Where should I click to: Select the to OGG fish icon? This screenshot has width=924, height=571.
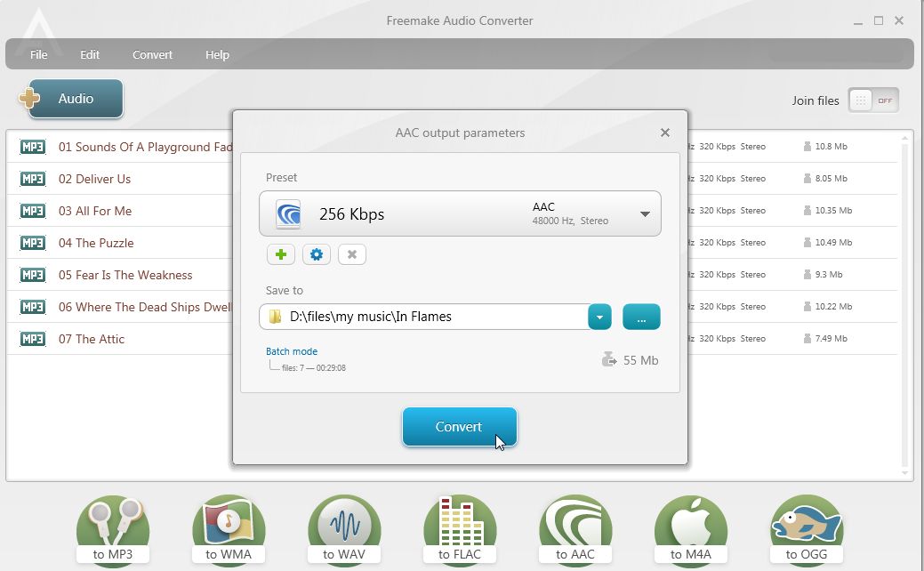pos(807,530)
